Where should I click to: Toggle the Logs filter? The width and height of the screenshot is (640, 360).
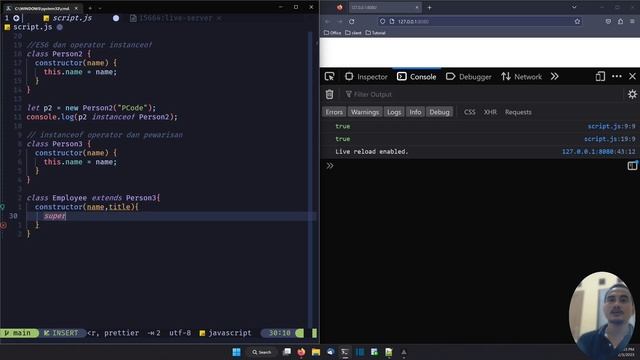point(394,112)
